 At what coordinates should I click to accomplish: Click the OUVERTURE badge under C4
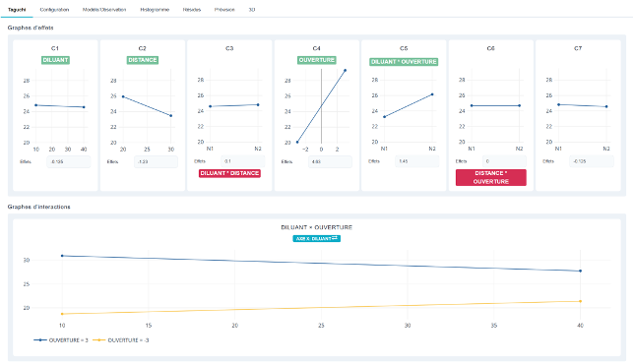pos(317,60)
